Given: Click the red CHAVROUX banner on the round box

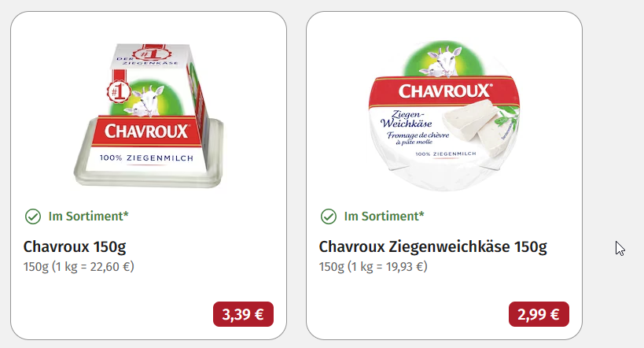Looking at the screenshot, I should pyautogui.click(x=443, y=91).
